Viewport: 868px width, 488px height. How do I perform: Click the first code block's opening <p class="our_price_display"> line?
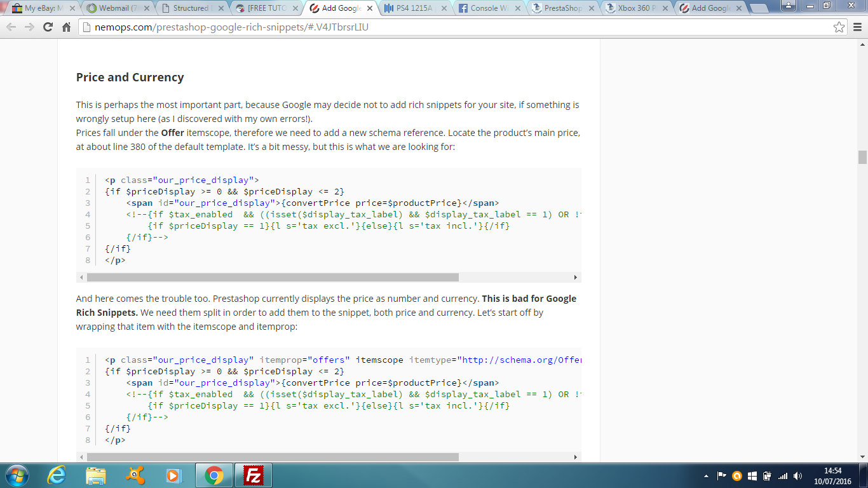182,180
